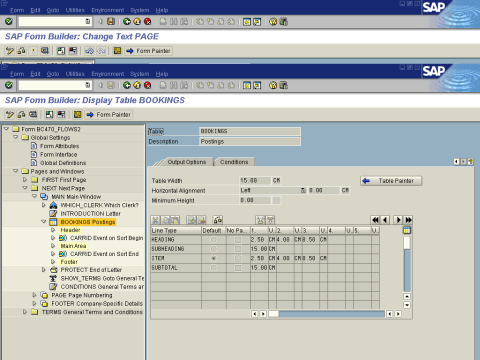480x360 pixels.
Task: Open the Utilities menu in lower window
Action: (x=75, y=74)
